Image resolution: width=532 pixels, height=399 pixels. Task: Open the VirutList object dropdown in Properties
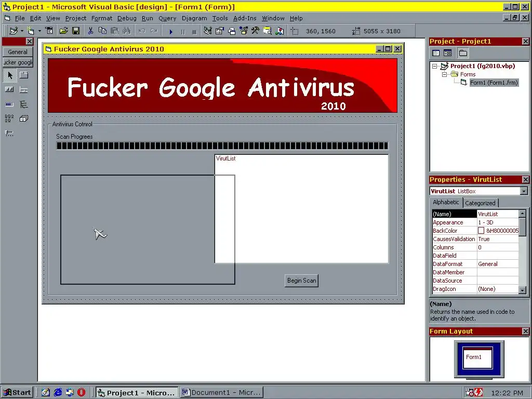pos(524,191)
